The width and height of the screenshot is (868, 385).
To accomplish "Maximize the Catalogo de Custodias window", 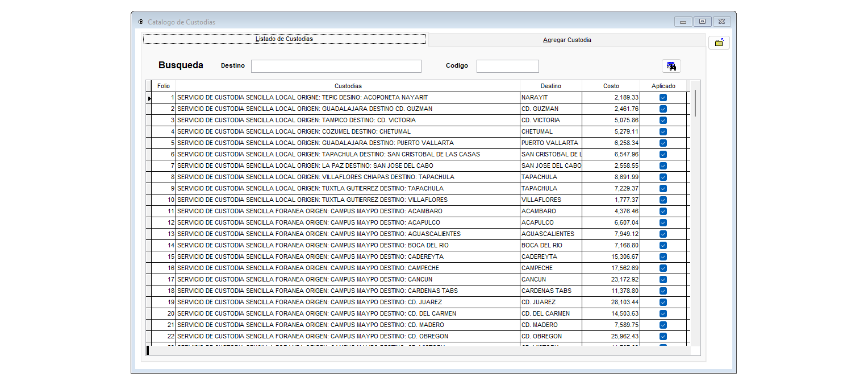I will pos(702,22).
